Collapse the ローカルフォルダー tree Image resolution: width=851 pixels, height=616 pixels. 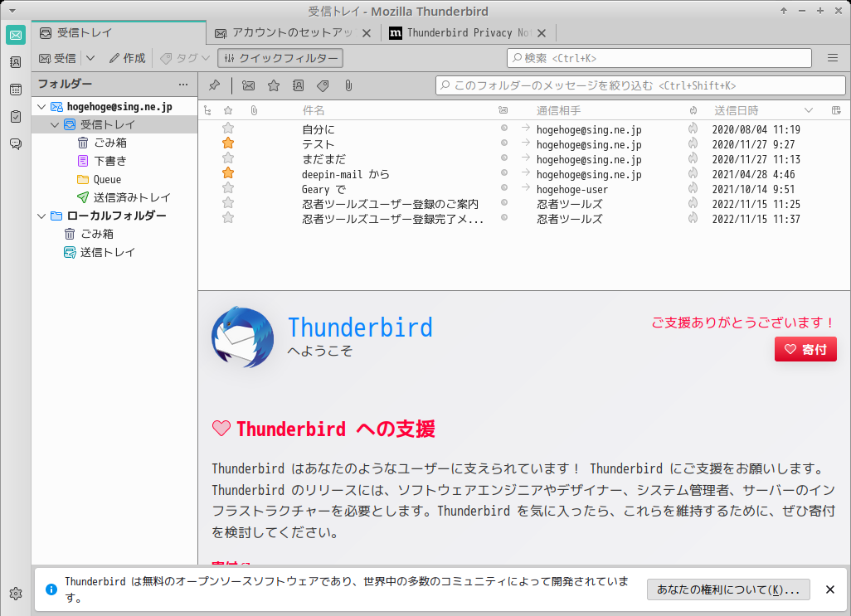41,216
